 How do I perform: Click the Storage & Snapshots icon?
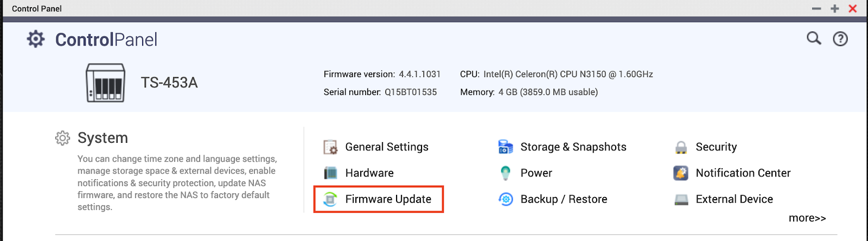[x=506, y=147]
